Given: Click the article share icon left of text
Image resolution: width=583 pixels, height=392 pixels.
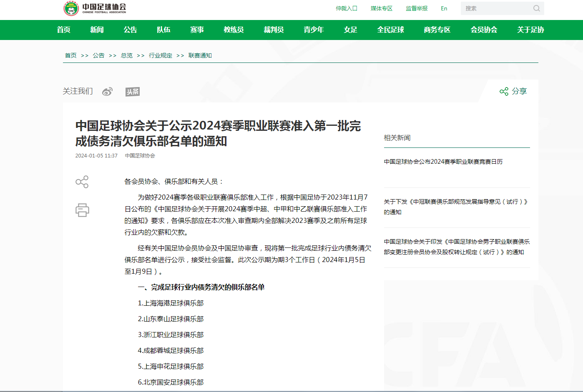Looking at the screenshot, I should (x=82, y=182).
